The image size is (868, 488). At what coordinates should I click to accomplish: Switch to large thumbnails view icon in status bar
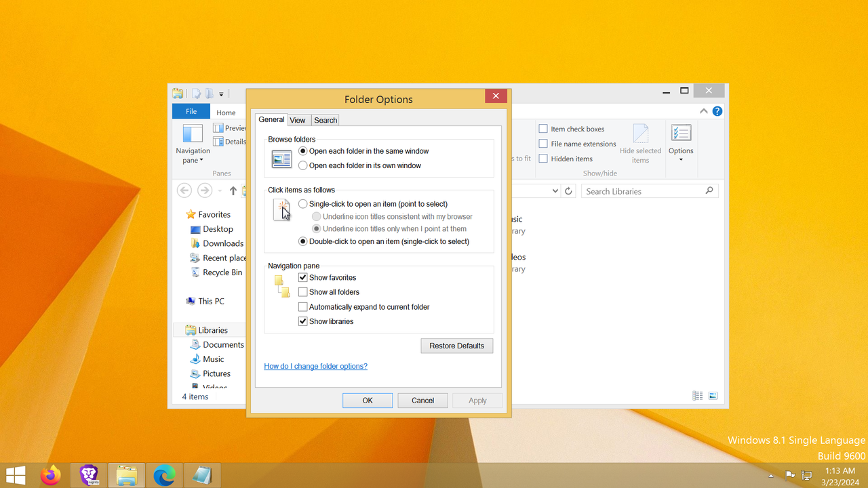tap(713, 396)
